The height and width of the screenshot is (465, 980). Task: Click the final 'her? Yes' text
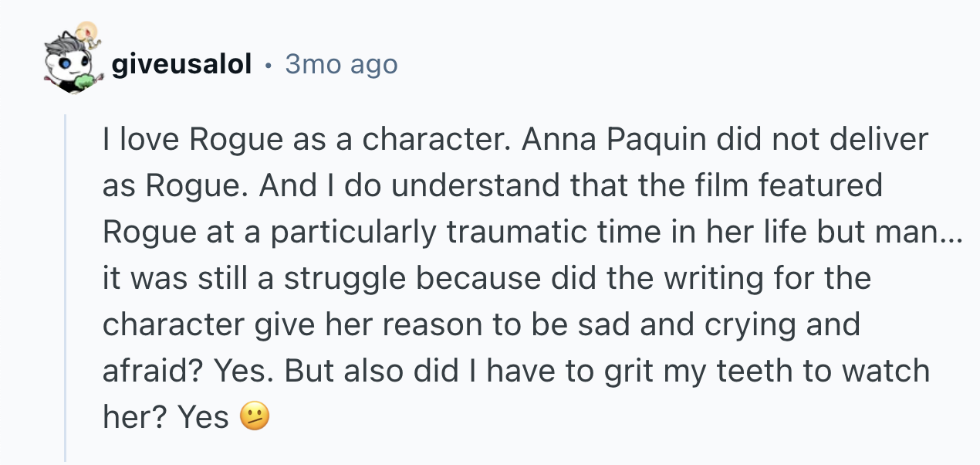point(165,418)
